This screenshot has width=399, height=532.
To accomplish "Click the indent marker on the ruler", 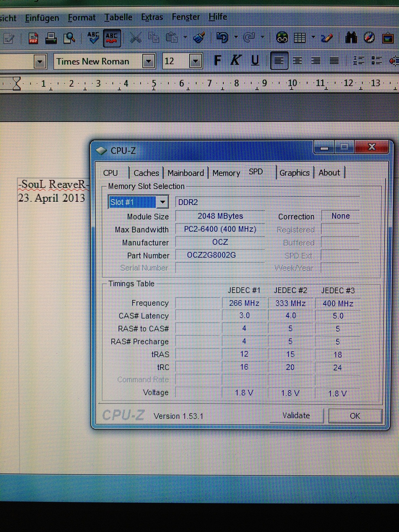I will point(16,83).
